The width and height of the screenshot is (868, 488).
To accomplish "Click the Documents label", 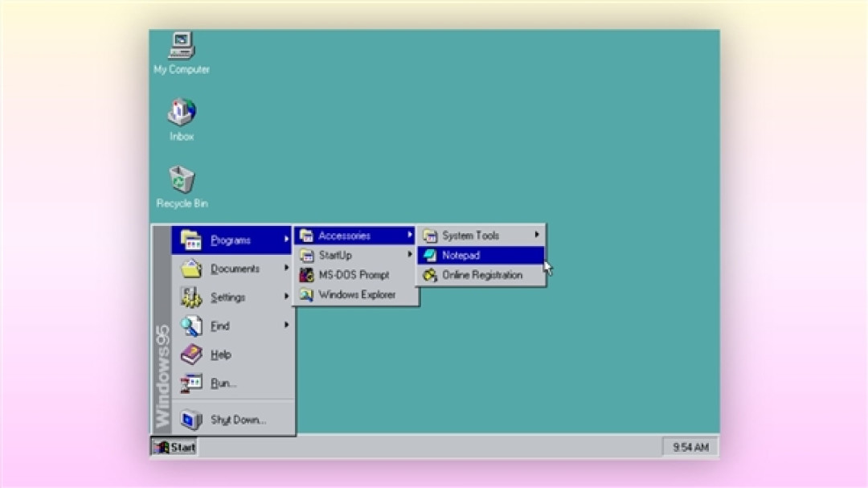I will click(x=235, y=269).
